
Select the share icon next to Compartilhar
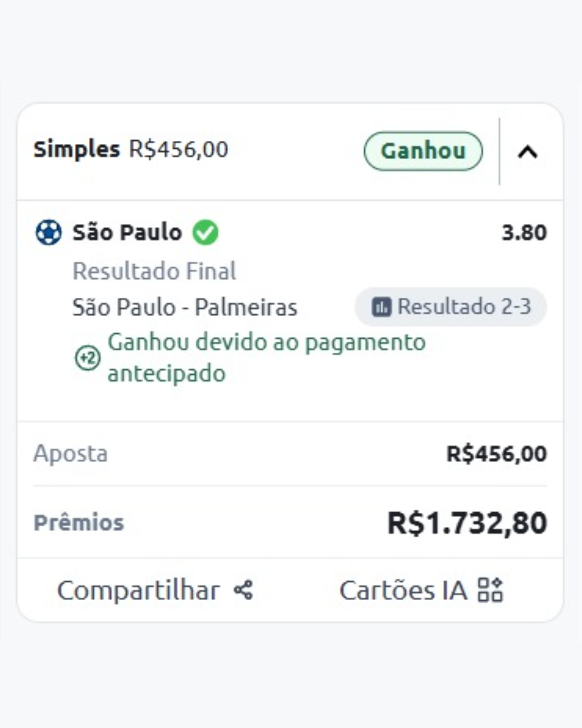coord(244,590)
